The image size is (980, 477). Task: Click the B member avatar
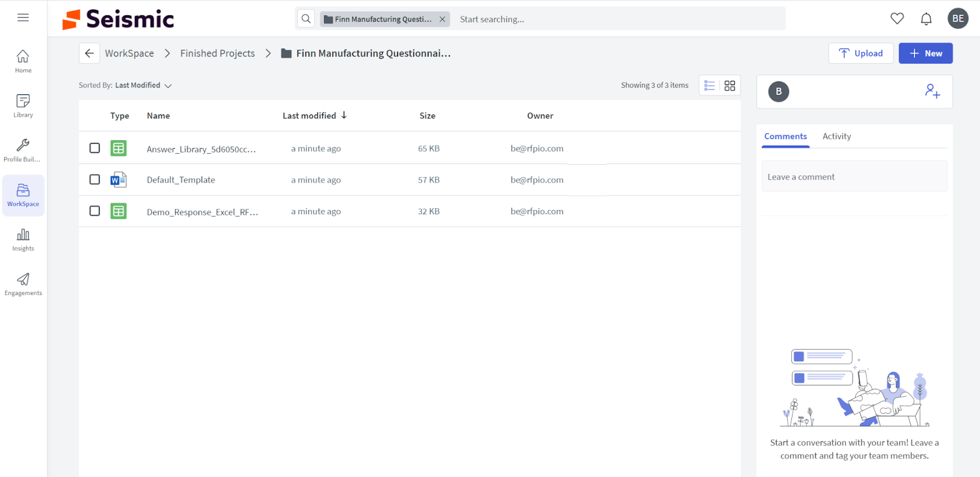[778, 91]
